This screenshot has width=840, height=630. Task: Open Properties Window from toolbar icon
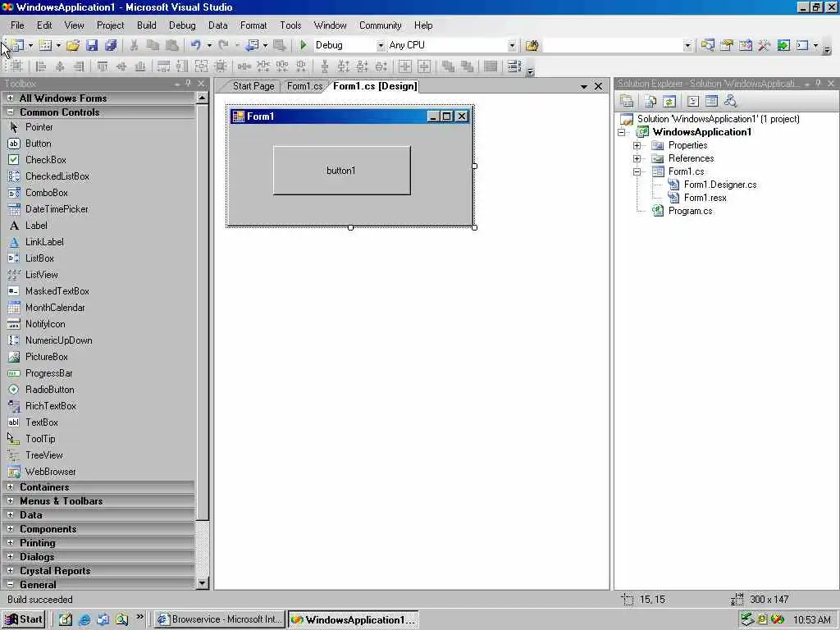(727, 46)
